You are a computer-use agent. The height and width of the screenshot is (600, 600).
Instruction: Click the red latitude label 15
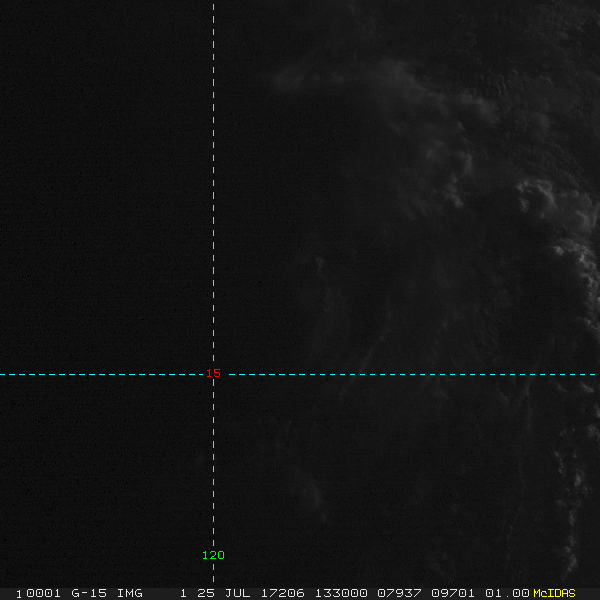click(213, 374)
